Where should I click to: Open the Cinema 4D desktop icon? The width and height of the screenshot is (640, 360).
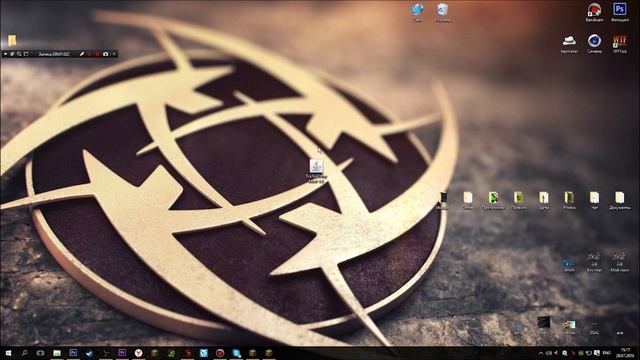594,43
